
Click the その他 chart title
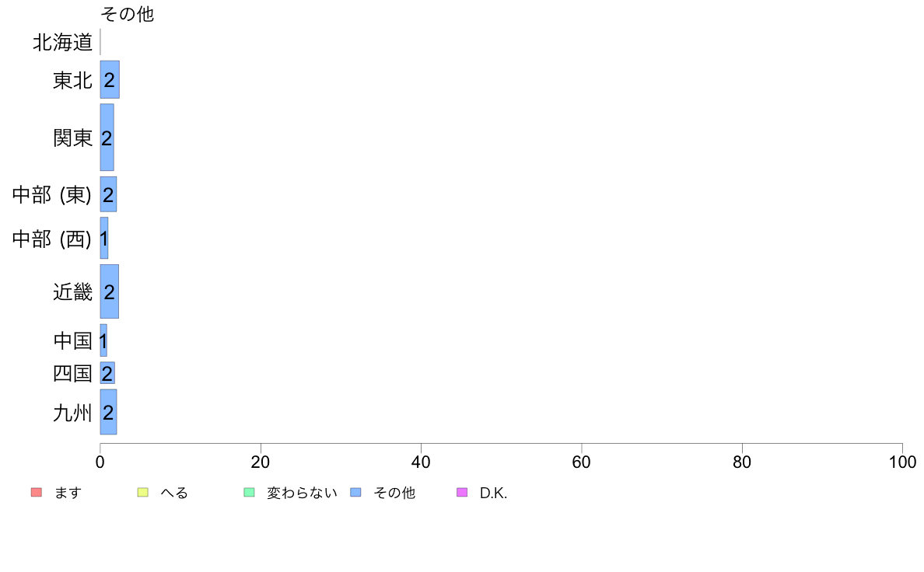pos(128,14)
